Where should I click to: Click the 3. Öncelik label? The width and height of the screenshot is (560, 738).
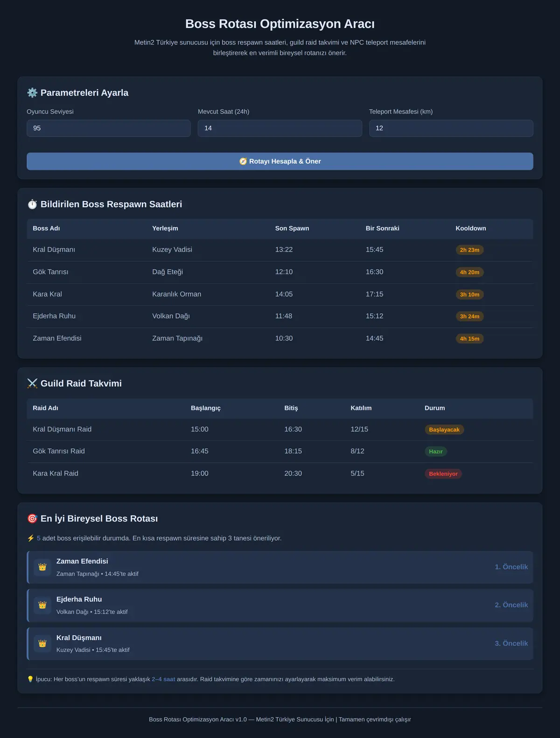tap(511, 643)
